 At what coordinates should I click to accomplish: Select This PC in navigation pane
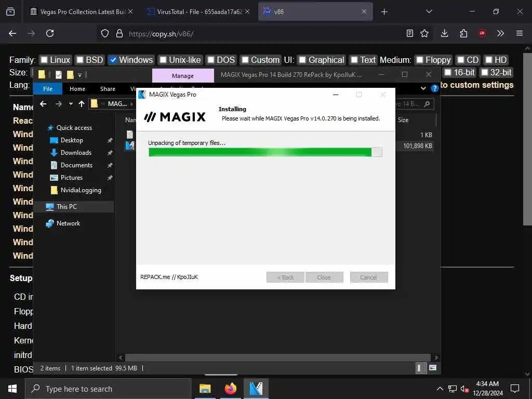(66, 207)
